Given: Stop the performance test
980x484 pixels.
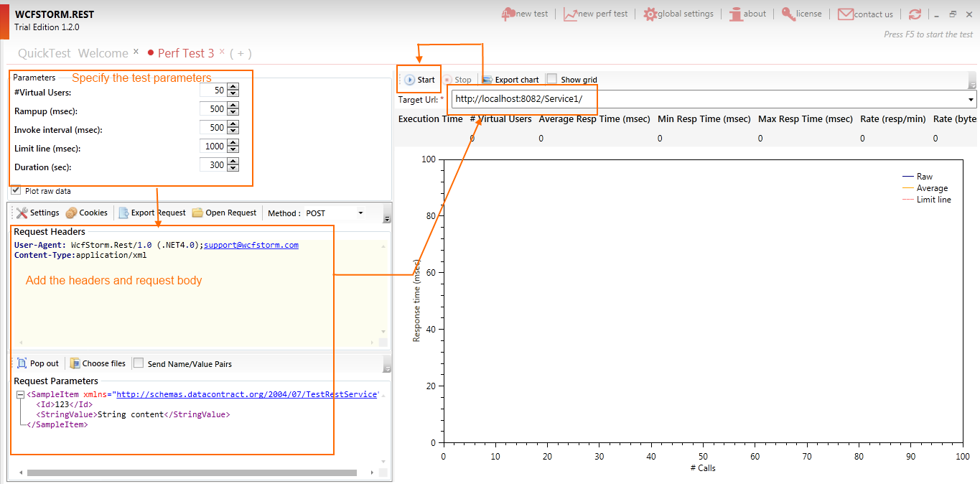Looking at the screenshot, I should (x=457, y=80).
